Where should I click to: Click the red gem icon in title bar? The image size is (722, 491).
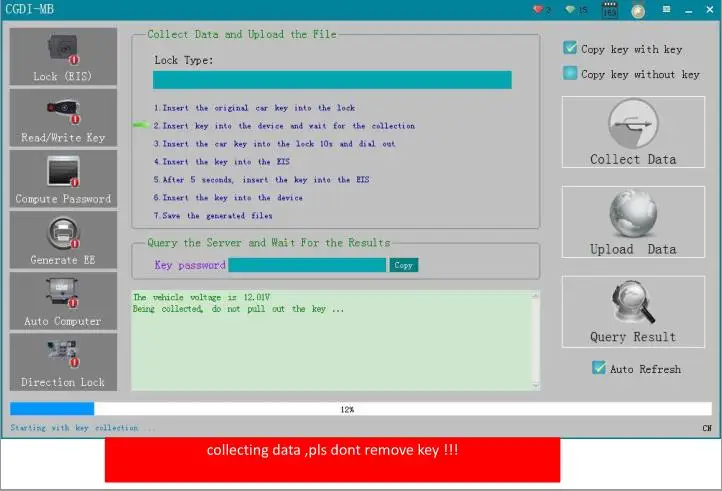click(x=538, y=9)
